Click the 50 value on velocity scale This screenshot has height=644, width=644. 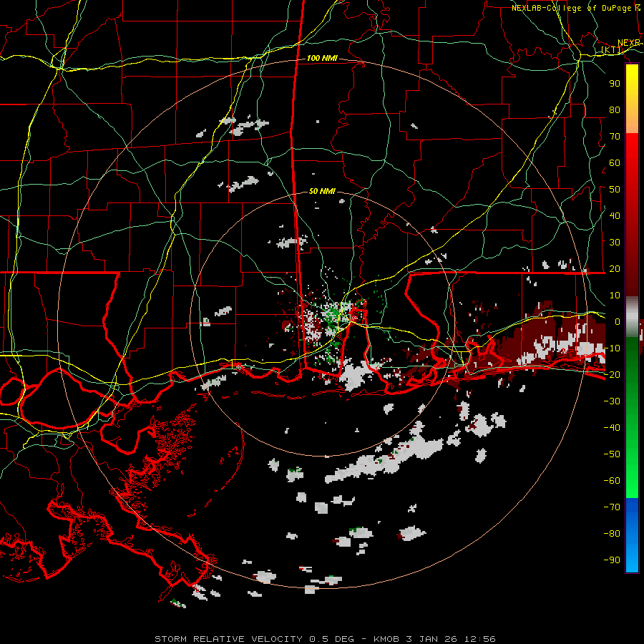(x=615, y=190)
